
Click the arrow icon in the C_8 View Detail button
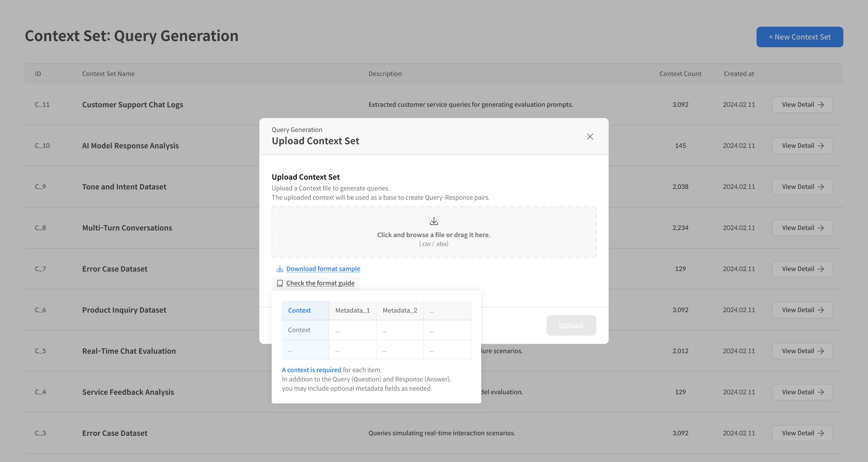coord(821,228)
